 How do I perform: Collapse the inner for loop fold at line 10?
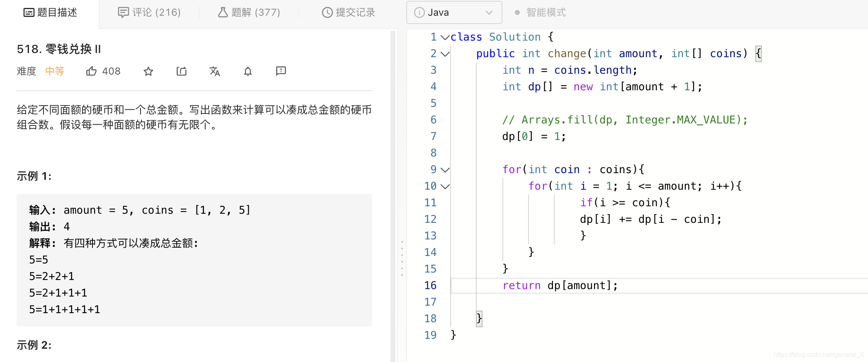tap(445, 186)
